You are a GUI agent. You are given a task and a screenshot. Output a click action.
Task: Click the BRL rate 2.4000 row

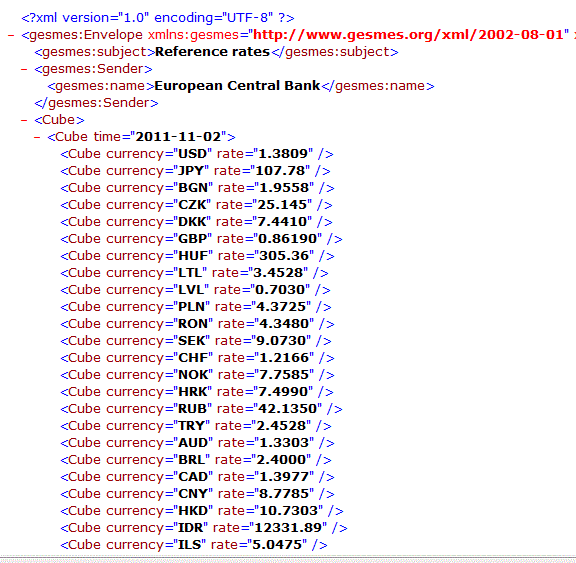point(196,460)
